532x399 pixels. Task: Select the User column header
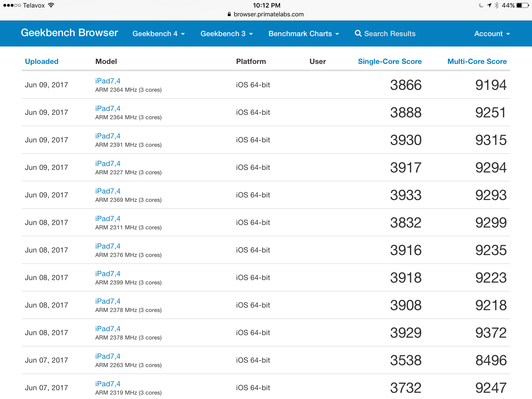pyautogui.click(x=318, y=62)
